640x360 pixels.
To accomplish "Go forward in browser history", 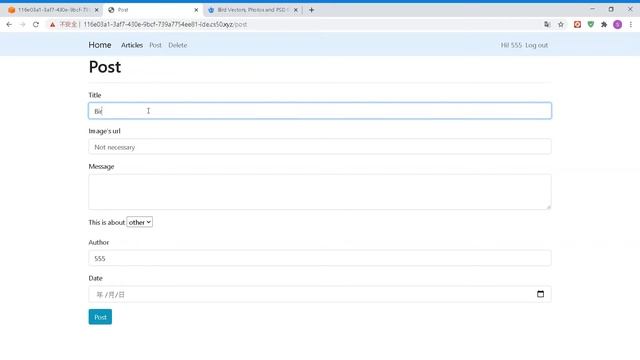I will pyautogui.click(x=22, y=24).
